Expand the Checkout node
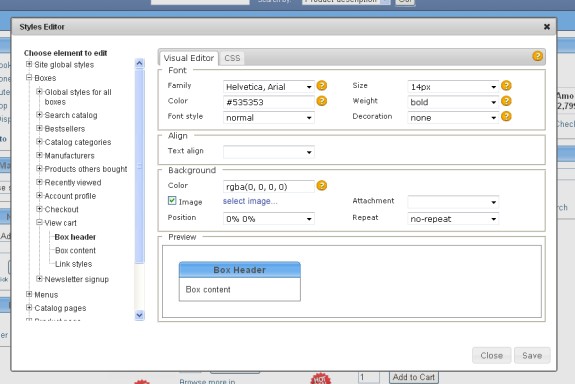This screenshot has height=384, width=575. tap(39, 209)
